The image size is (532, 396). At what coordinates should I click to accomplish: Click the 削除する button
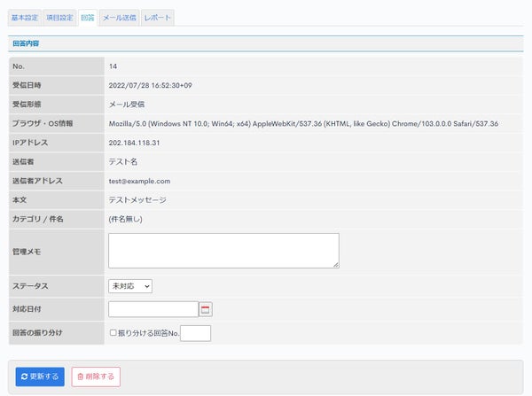(96, 377)
